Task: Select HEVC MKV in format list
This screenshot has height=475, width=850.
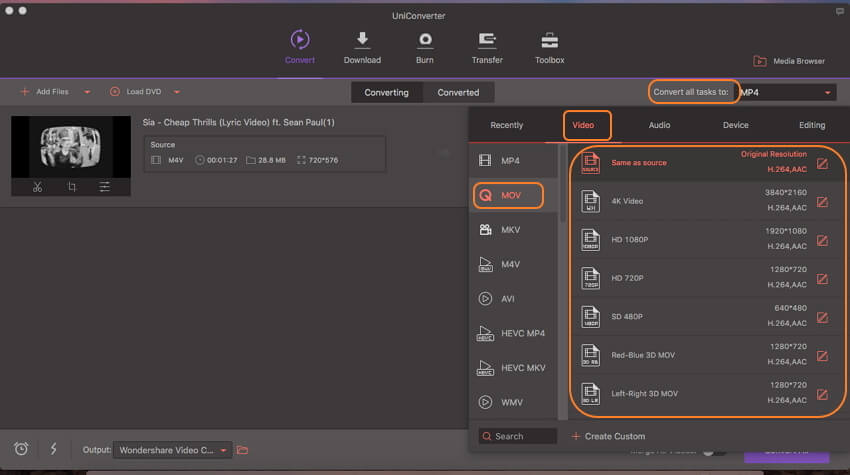Action: pos(513,368)
